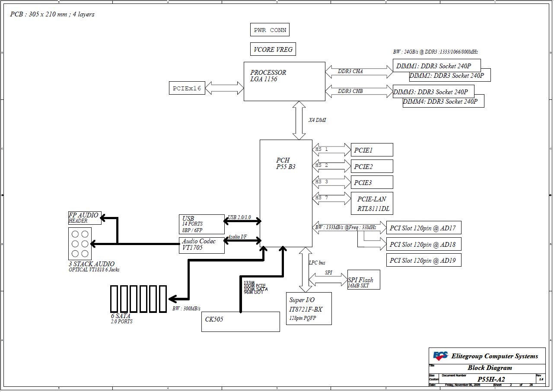The image size is (554, 392).
Task: Click the HS 3 arrow label
Action: coord(322,182)
